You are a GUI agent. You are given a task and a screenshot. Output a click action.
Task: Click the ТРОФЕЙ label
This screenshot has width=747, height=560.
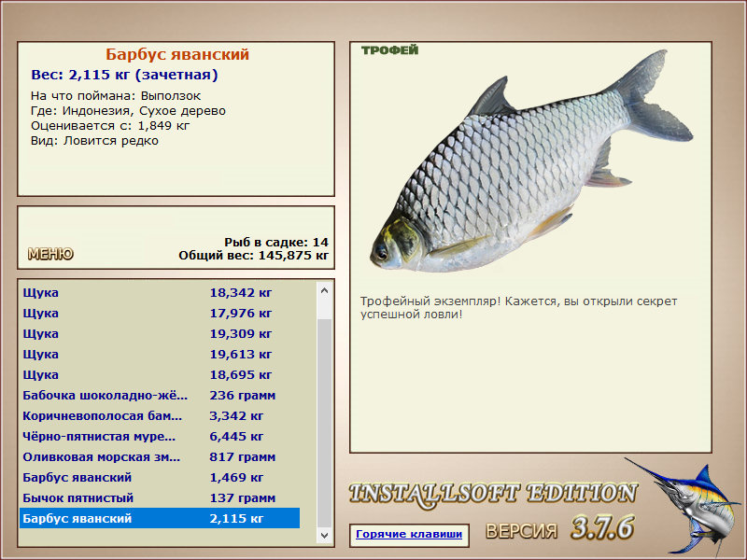[389, 50]
